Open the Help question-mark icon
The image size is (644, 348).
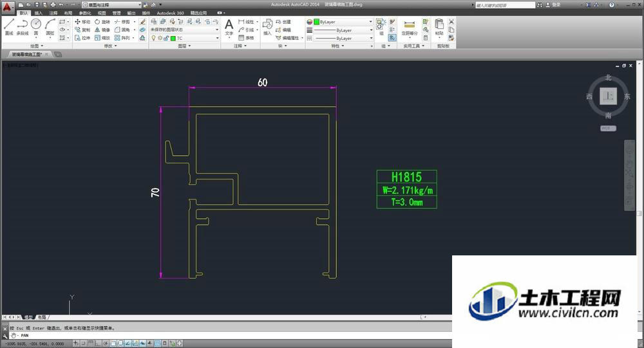(612, 5)
